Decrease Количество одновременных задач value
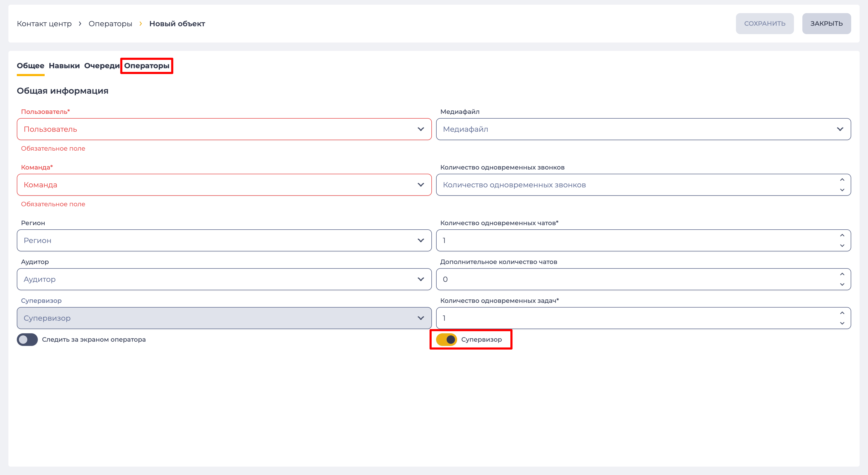Image resolution: width=868 pixels, height=475 pixels. tap(842, 323)
